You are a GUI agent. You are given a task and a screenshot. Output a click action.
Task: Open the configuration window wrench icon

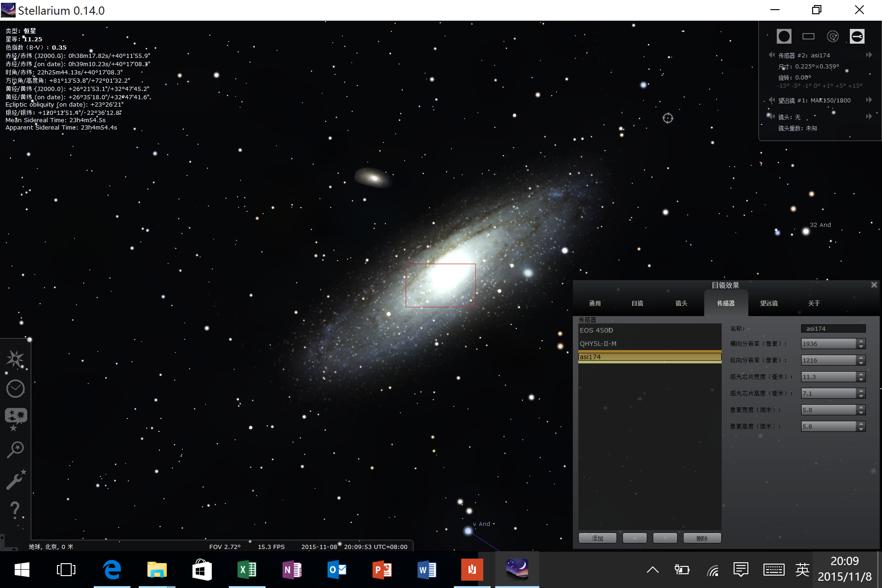tap(16, 480)
